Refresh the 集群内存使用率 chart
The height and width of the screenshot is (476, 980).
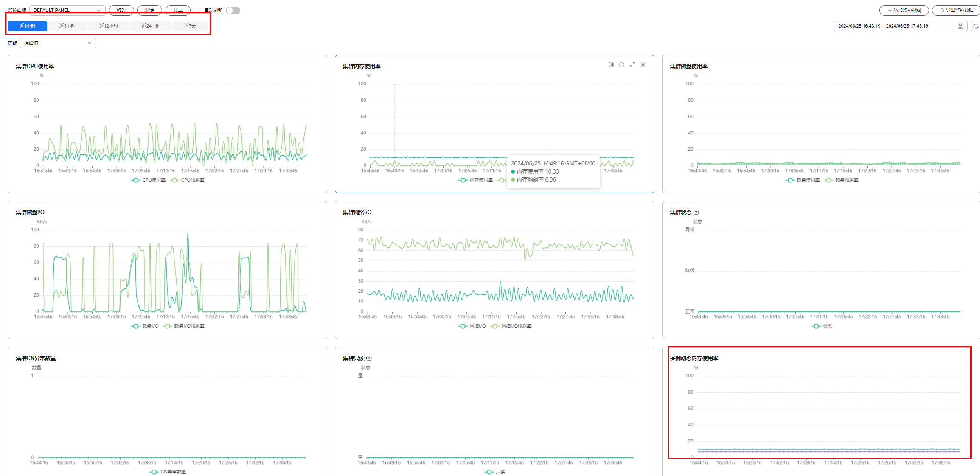click(x=622, y=64)
